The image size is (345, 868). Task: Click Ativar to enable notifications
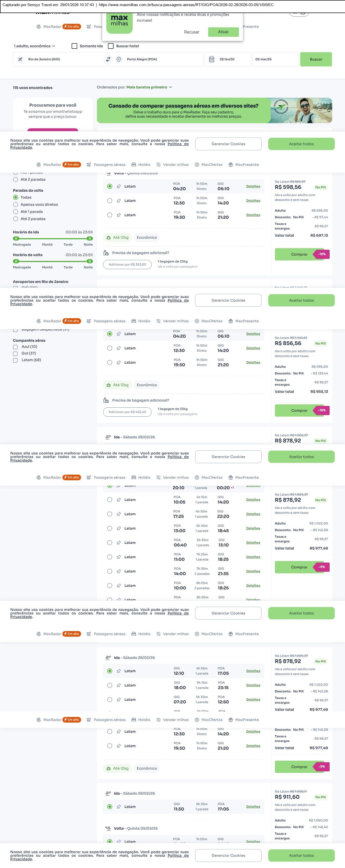coord(223,32)
